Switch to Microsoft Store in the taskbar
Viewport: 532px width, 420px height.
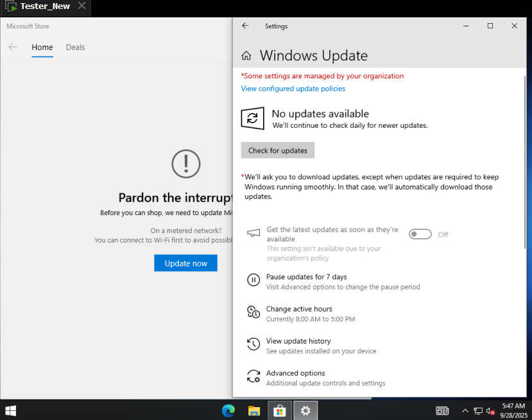[280, 411]
